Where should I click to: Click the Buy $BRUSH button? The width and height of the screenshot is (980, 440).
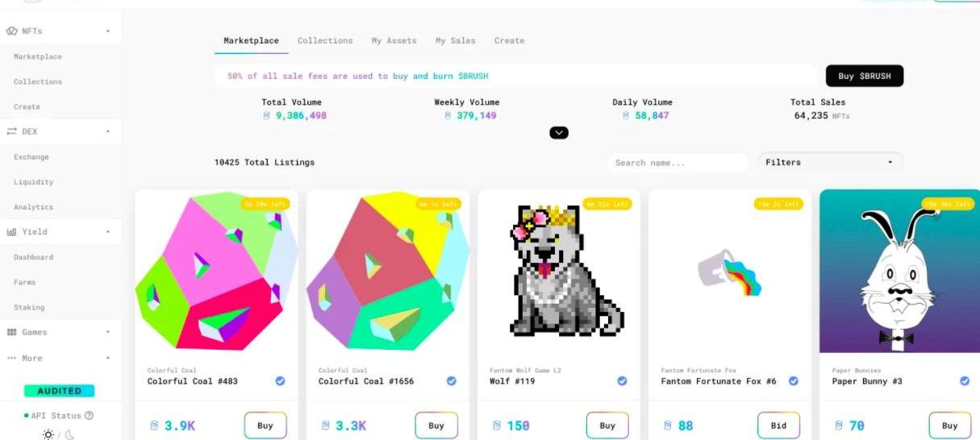(865, 77)
